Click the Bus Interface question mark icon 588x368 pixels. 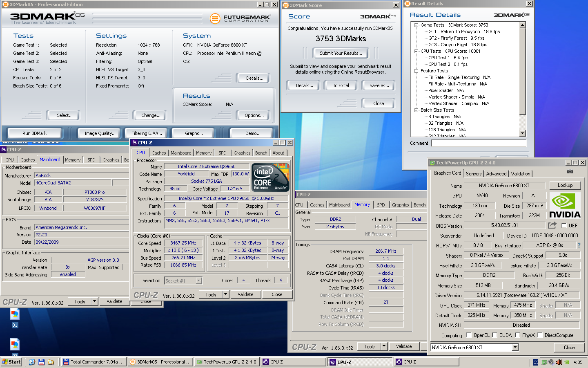click(579, 245)
